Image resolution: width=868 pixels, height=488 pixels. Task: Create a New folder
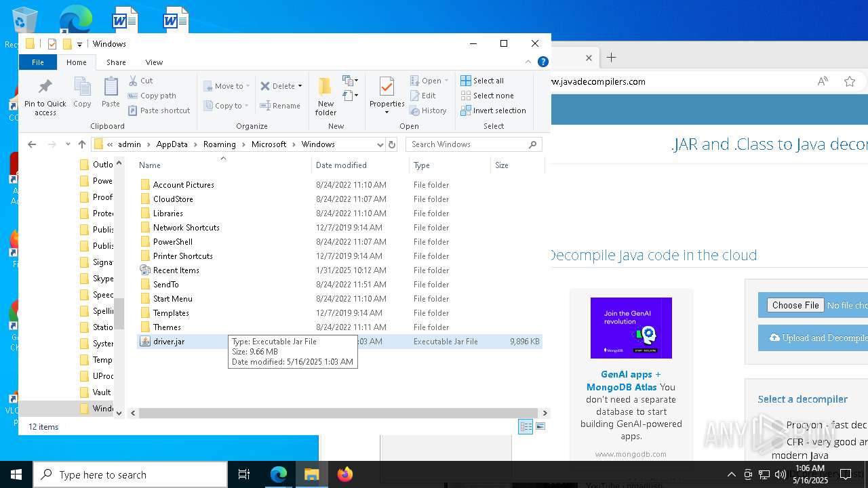coord(325,96)
